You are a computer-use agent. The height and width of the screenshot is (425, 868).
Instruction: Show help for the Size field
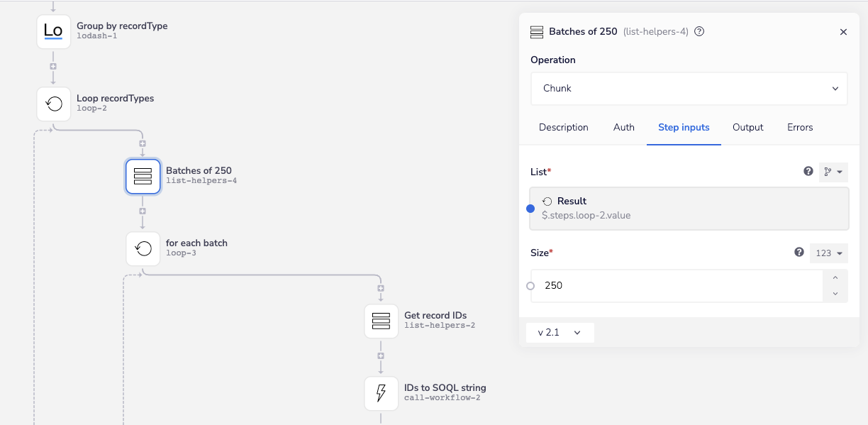point(799,253)
